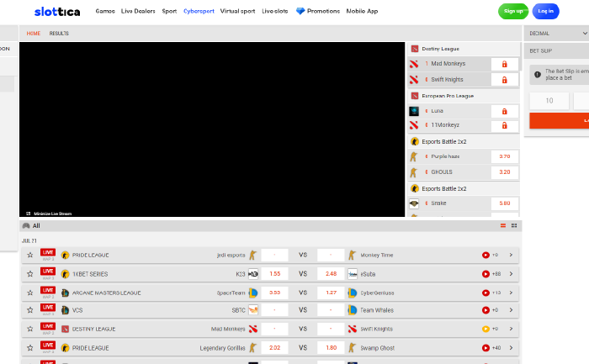The height and width of the screenshot is (364, 589).
Task: Click the black live stream video area
Action: 212,129
